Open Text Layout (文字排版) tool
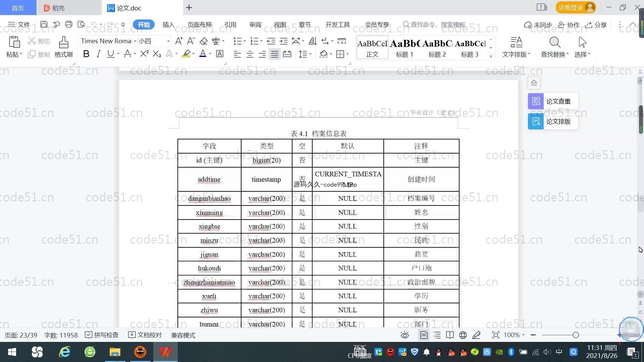Viewport: 644px width, 362px height. 516,47
